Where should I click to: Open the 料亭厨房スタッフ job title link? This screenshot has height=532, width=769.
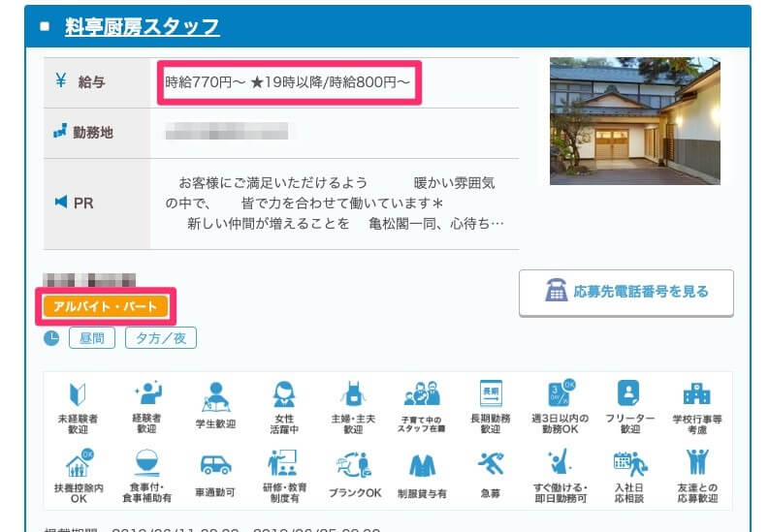tap(142, 26)
